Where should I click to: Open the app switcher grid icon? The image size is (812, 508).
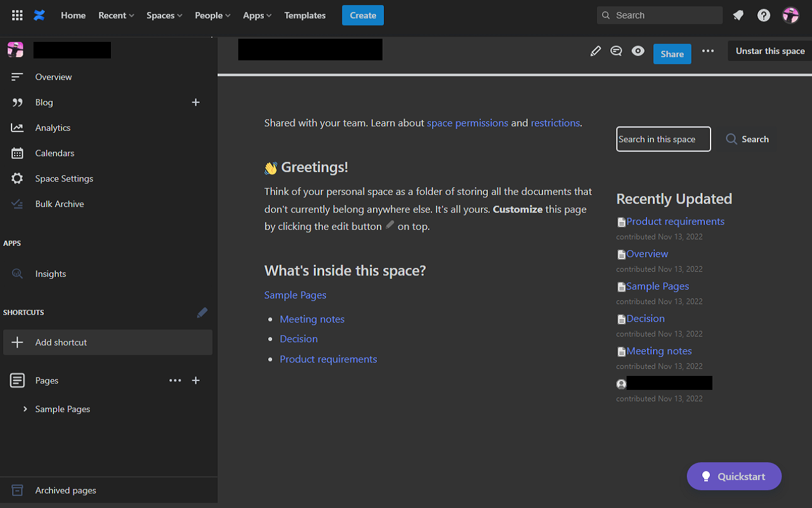17,15
